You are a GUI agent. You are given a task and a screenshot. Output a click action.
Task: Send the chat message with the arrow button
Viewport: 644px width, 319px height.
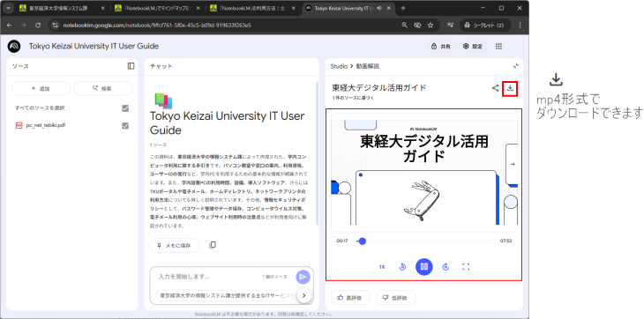303,277
